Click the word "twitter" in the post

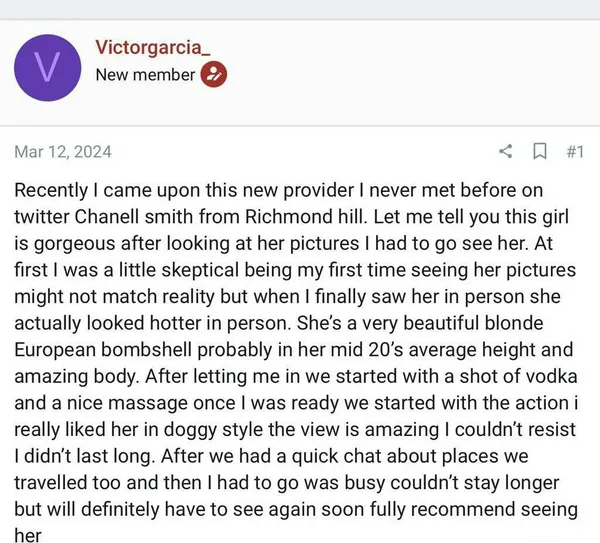click(x=45, y=215)
